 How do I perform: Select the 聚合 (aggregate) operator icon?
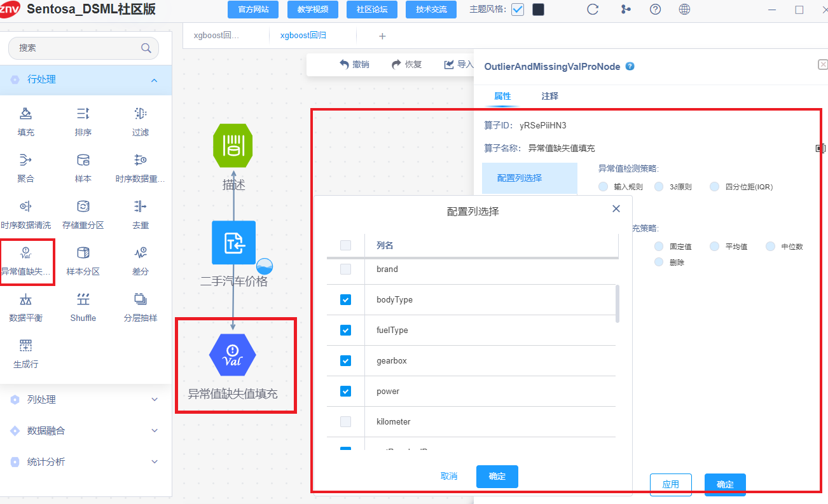pos(26,160)
